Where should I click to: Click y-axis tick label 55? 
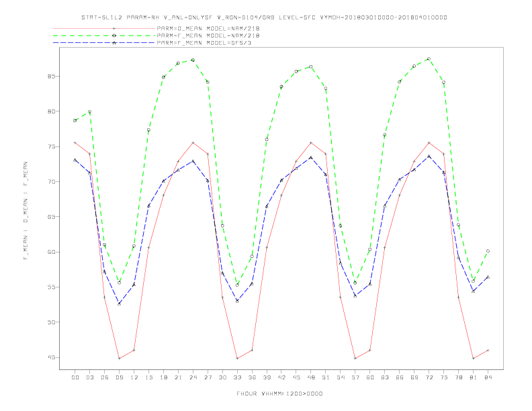pyautogui.click(x=52, y=287)
